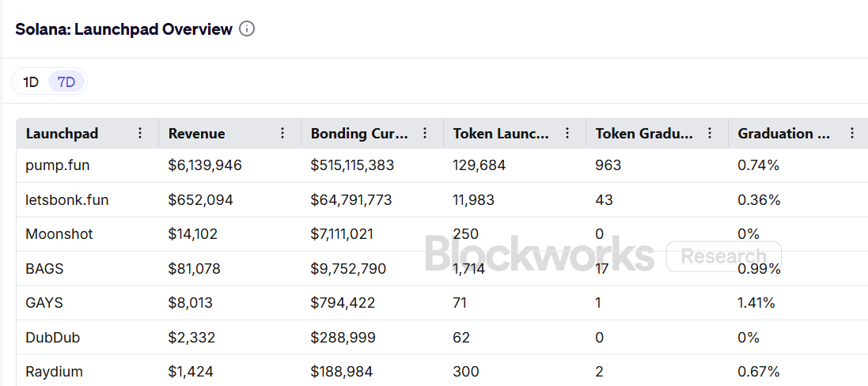Image resolution: width=868 pixels, height=386 pixels.
Task: Click bonding curve value $515,115,383
Action: pyautogui.click(x=352, y=165)
